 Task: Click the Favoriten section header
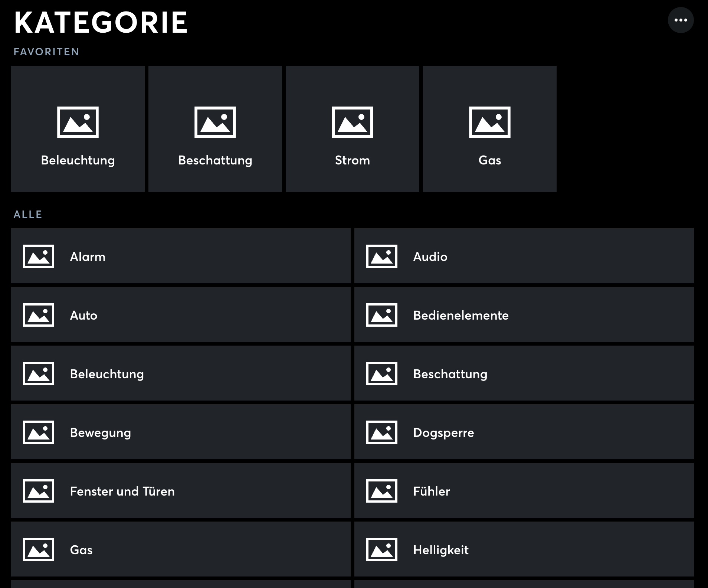click(46, 52)
